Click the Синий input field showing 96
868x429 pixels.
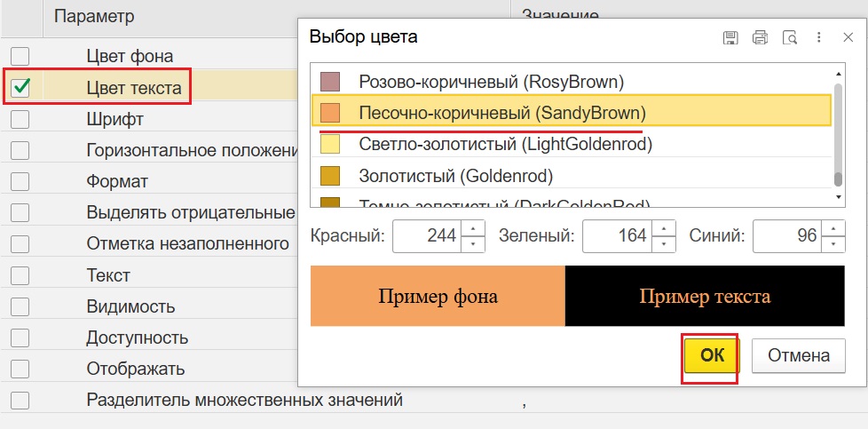tap(787, 236)
